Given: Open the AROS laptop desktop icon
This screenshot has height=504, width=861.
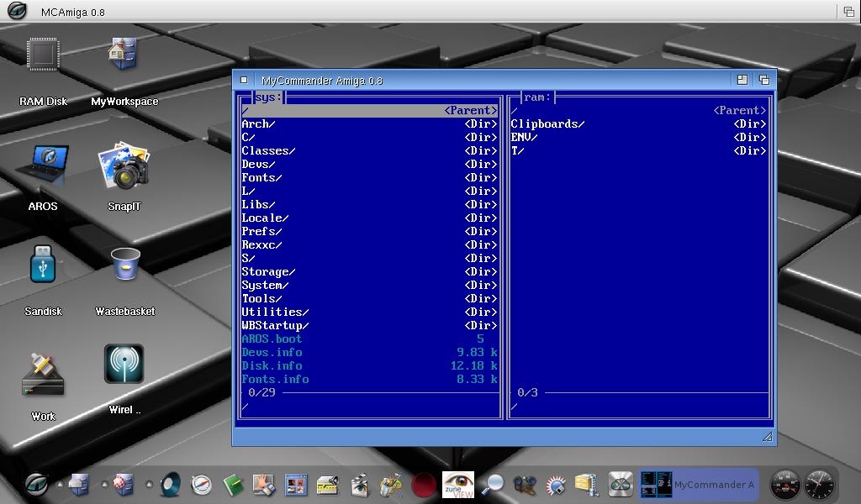Looking at the screenshot, I should coord(44,163).
